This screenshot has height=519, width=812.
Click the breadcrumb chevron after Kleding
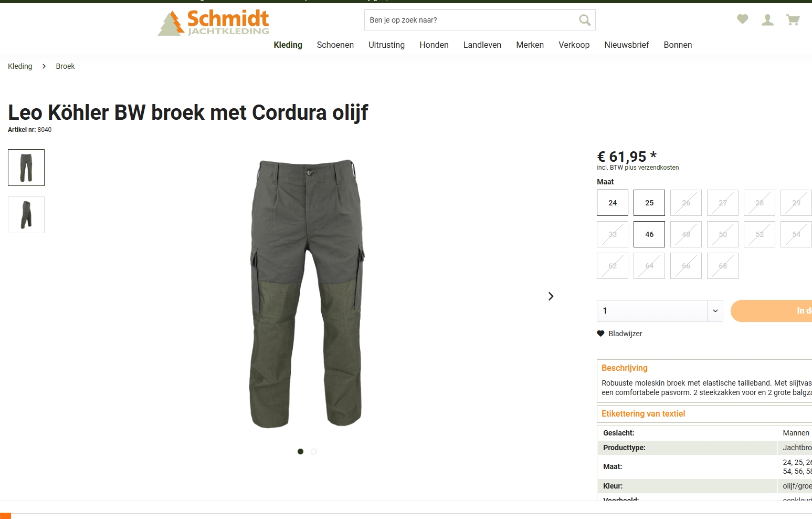[x=44, y=66]
